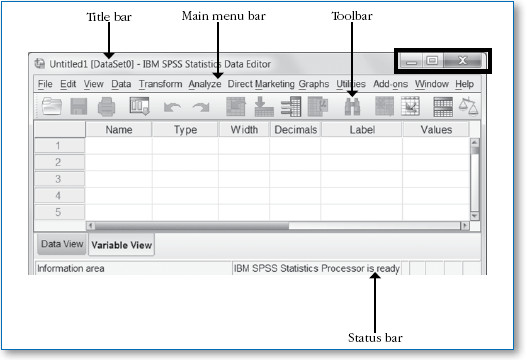Screen dimensions: 527x360
Task: Open the Recall recently used dialogs icon
Action: click(x=139, y=106)
